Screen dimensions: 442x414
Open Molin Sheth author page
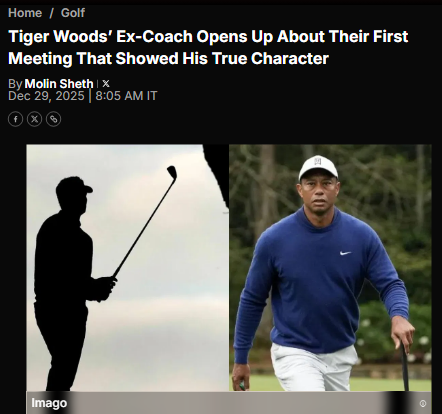tap(59, 83)
